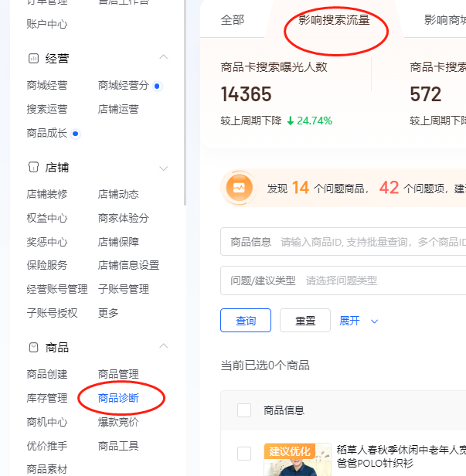466x476 pixels.
Task: Click the orange diagnosis monitor icon
Action: pyautogui.click(x=239, y=188)
